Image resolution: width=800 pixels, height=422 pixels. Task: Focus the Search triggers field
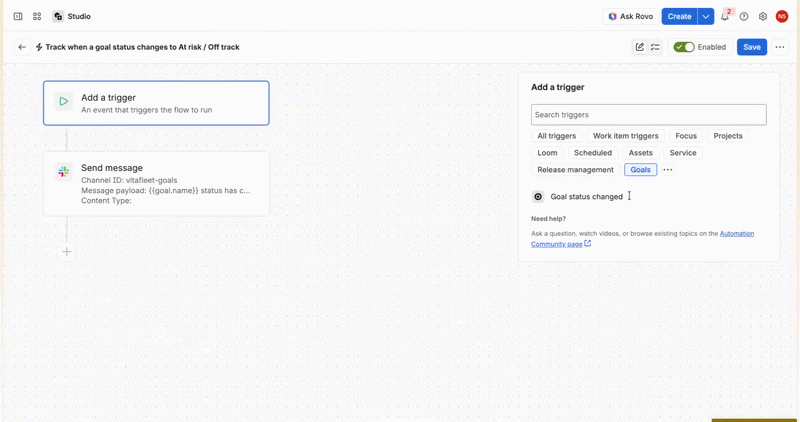click(x=648, y=115)
